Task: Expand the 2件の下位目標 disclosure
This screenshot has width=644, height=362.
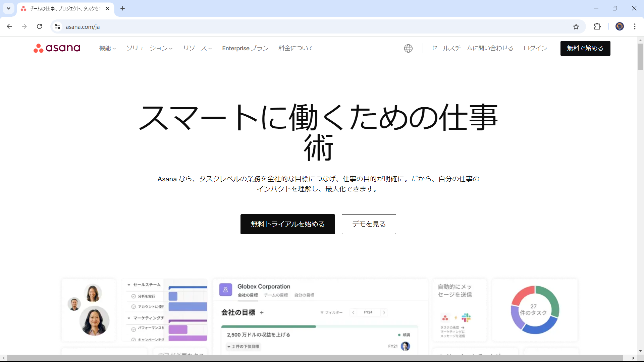Action: tap(243, 347)
